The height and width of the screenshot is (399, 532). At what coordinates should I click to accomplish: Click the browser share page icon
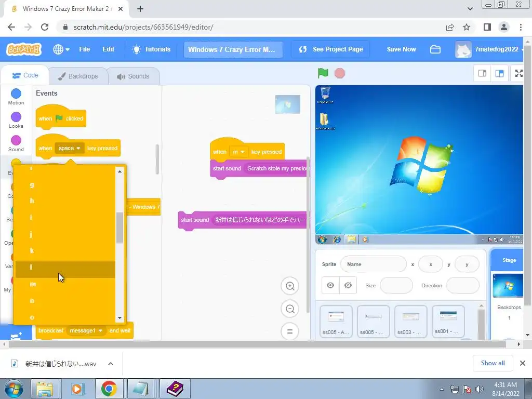pyautogui.click(x=450, y=27)
